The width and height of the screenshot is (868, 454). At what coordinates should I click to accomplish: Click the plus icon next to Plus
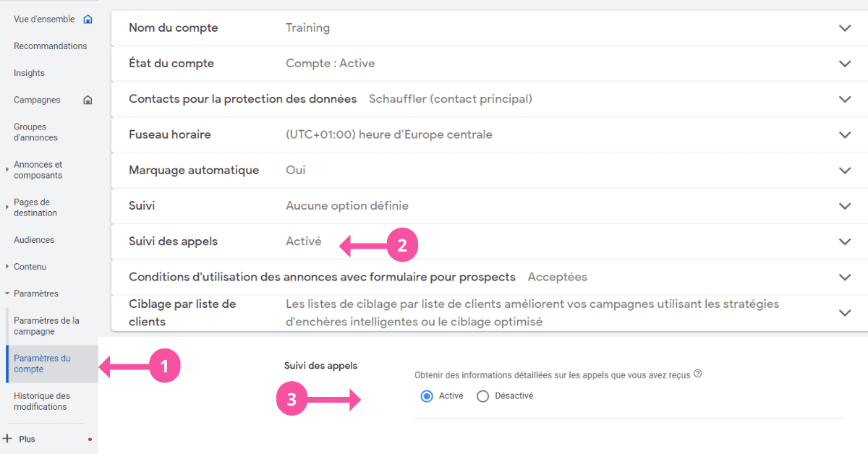tap(7, 439)
